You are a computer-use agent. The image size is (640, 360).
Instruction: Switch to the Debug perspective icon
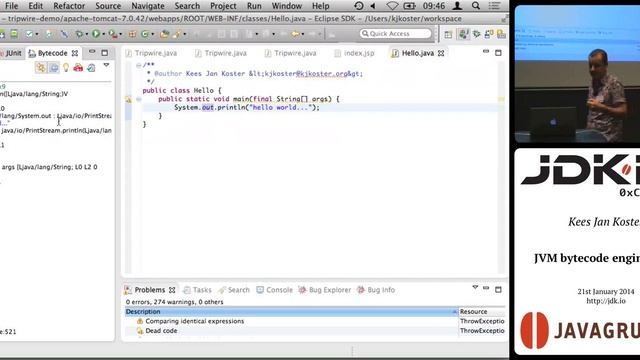(x=476, y=34)
